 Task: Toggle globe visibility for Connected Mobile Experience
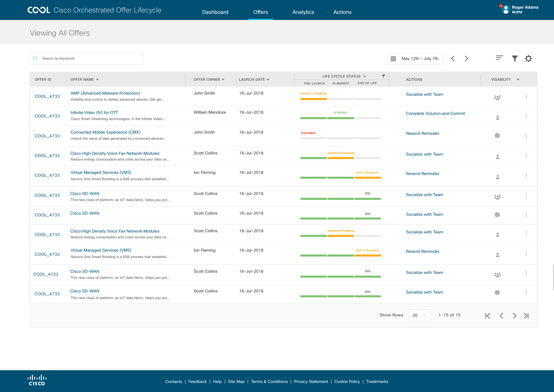point(497,135)
